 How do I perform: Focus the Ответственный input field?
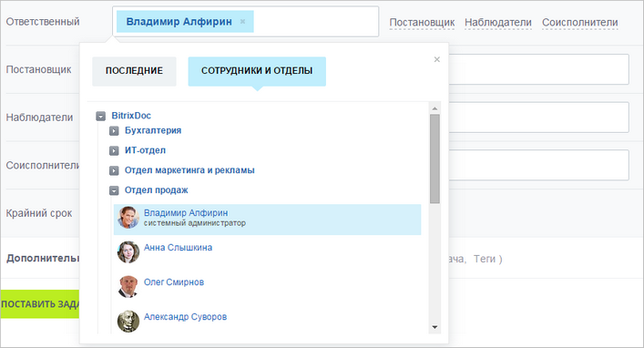246,21
